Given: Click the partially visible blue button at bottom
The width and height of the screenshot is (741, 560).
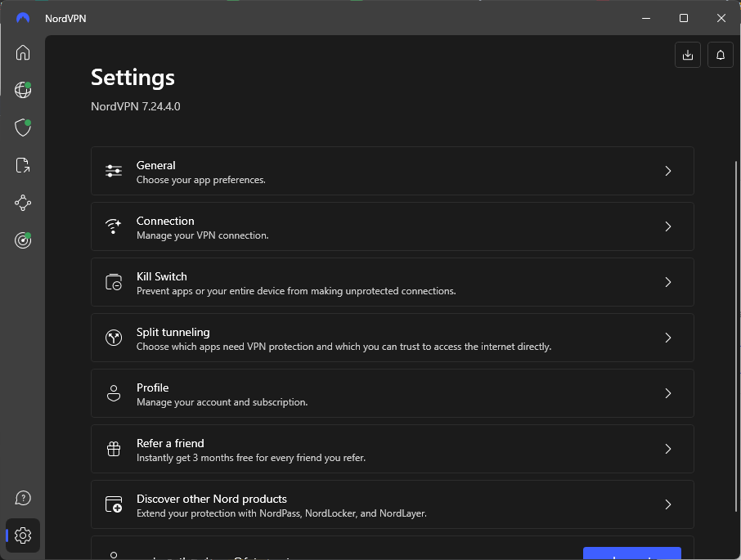Looking at the screenshot, I should tap(632, 553).
